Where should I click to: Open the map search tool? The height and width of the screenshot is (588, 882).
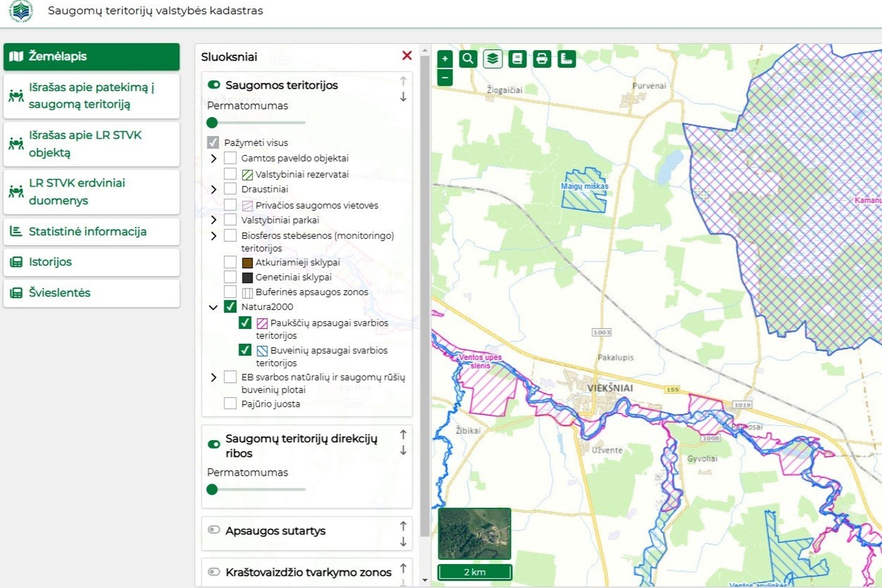click(x=468, y=59)
